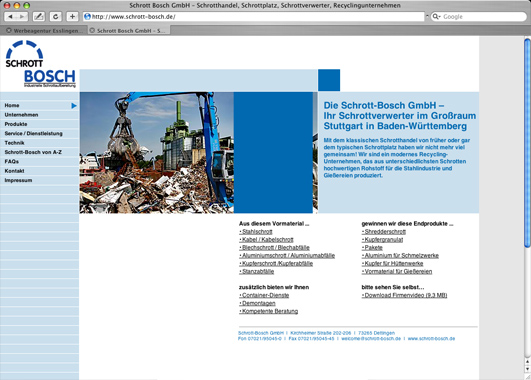Open the Kupfergranulat link
This screenshot has height=380, width=531.
coord(382,240)
